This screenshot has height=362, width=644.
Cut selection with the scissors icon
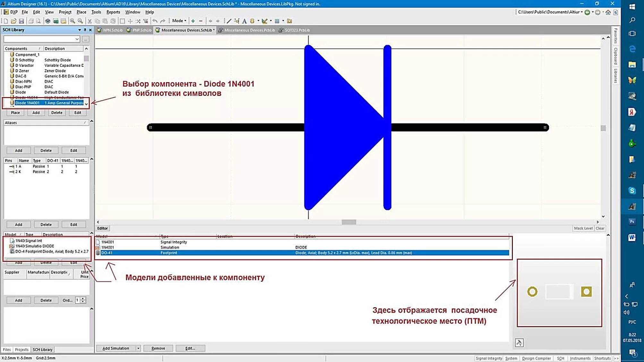[90, 21]
